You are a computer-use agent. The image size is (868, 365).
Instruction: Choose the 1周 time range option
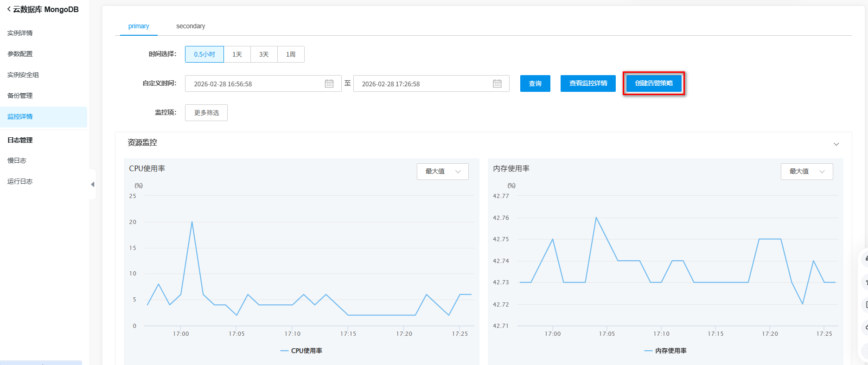(x=291, y=54)
